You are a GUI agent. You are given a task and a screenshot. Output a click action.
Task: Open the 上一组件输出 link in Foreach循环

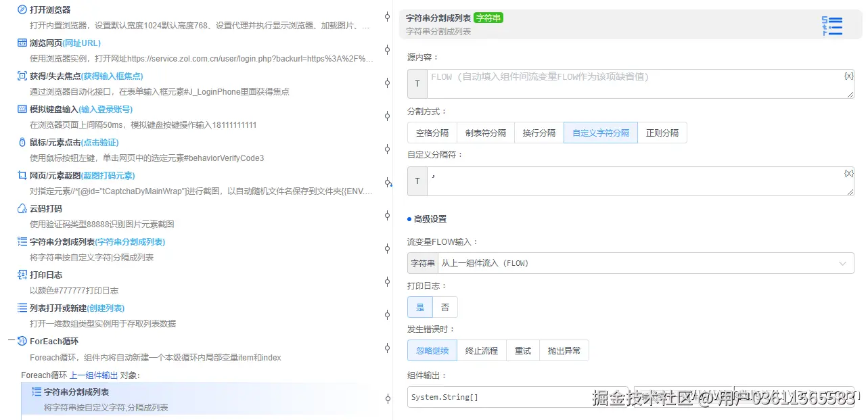point(94,375)
